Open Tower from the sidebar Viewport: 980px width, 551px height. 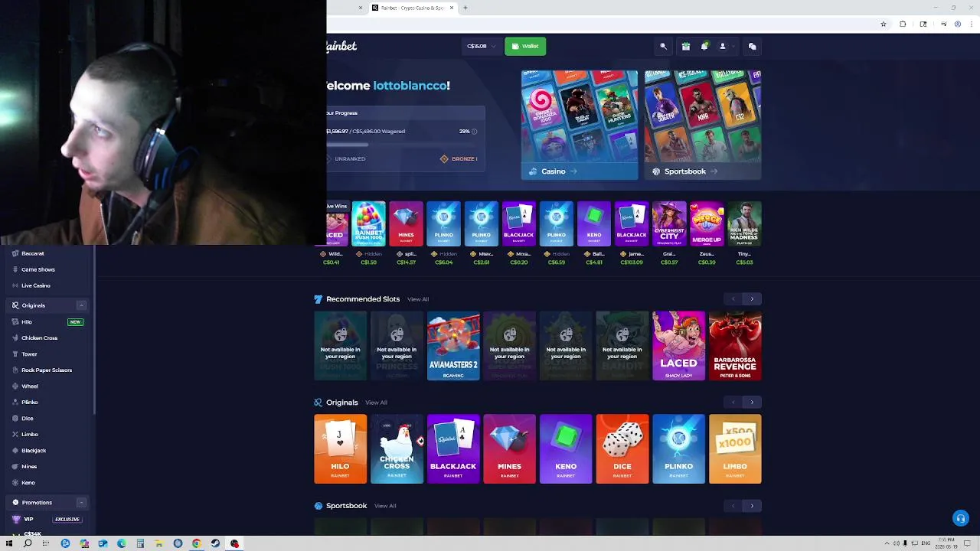point(29,354)
